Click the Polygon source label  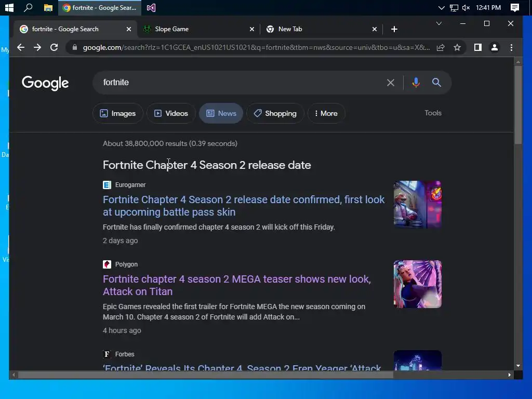click(x=126, y=264)
